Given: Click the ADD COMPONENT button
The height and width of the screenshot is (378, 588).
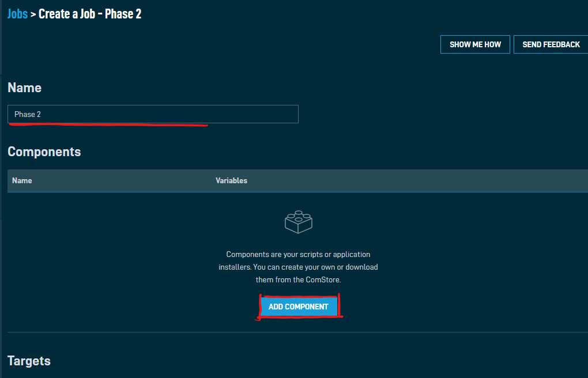Looking at the screenshot, I should pyautogui.click(x=299, y=307).
